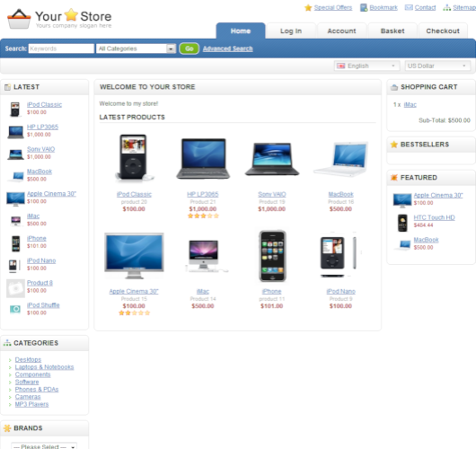Open the Contact text link

point(425,7)
